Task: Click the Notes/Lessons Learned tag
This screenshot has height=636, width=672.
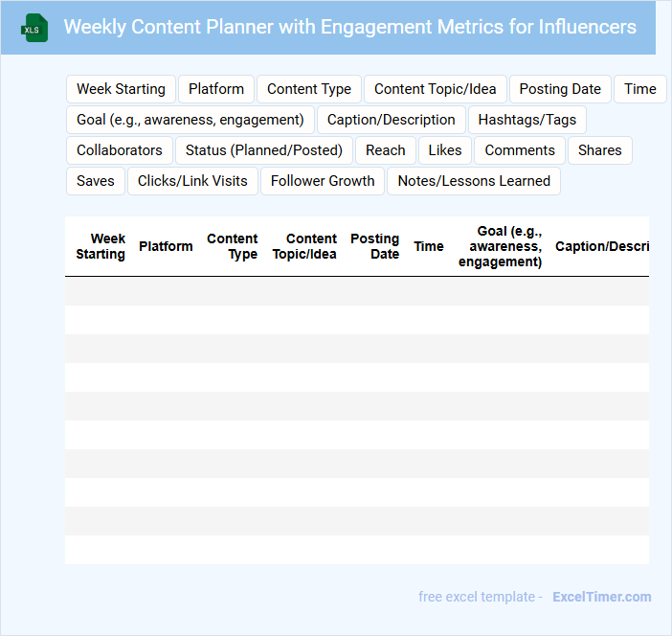Action: coord(474,181)
